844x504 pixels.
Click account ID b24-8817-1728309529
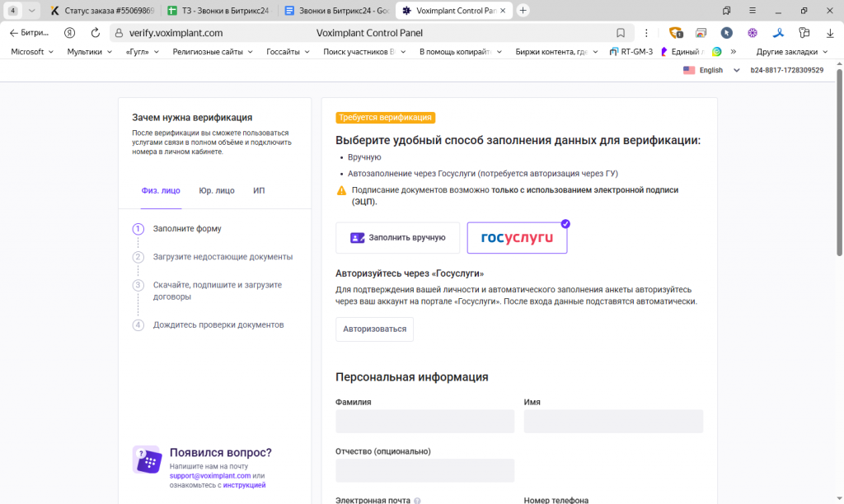(786, 70)
